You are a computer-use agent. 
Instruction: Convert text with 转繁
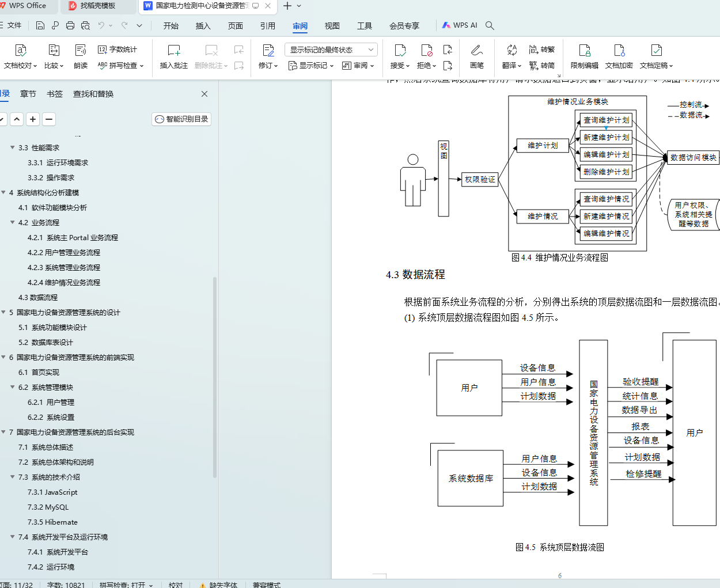pos(542,50)
